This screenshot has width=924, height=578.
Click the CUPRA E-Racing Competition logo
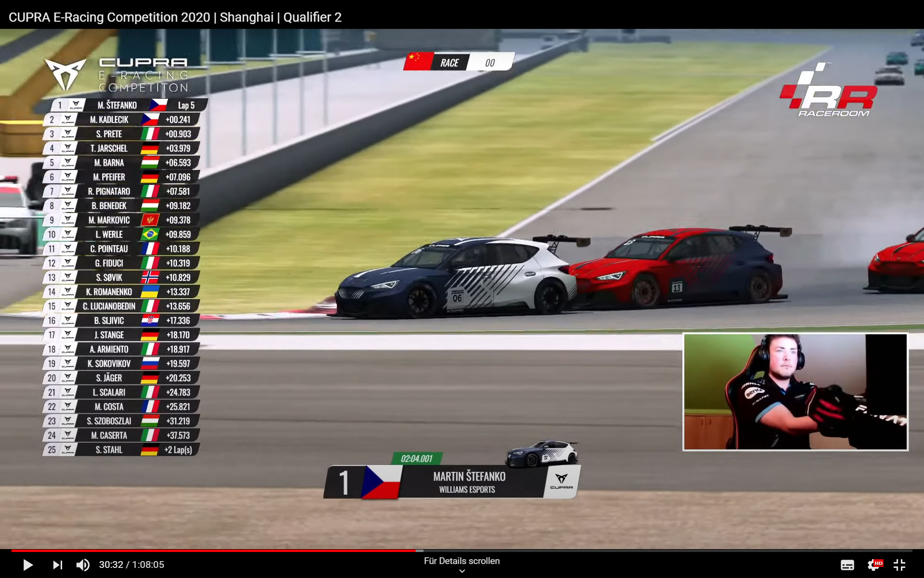pyautogui.click(x=117, y=75)
